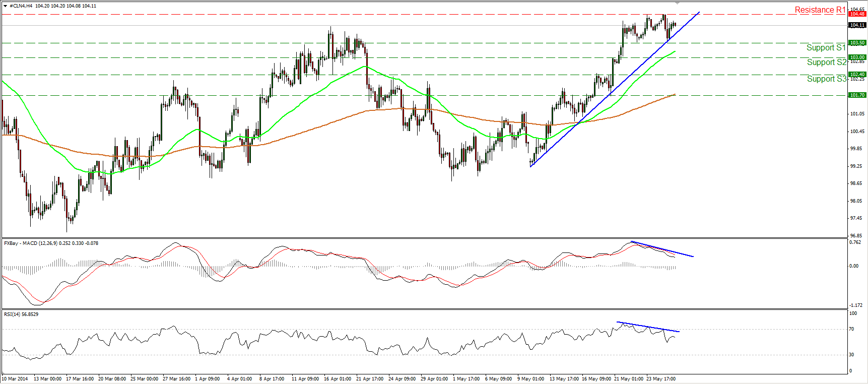Click the 13 May 17:00 time label
The height and width of the screenshot is (384, 868).
pyautogui.click(x=564, y=379)
